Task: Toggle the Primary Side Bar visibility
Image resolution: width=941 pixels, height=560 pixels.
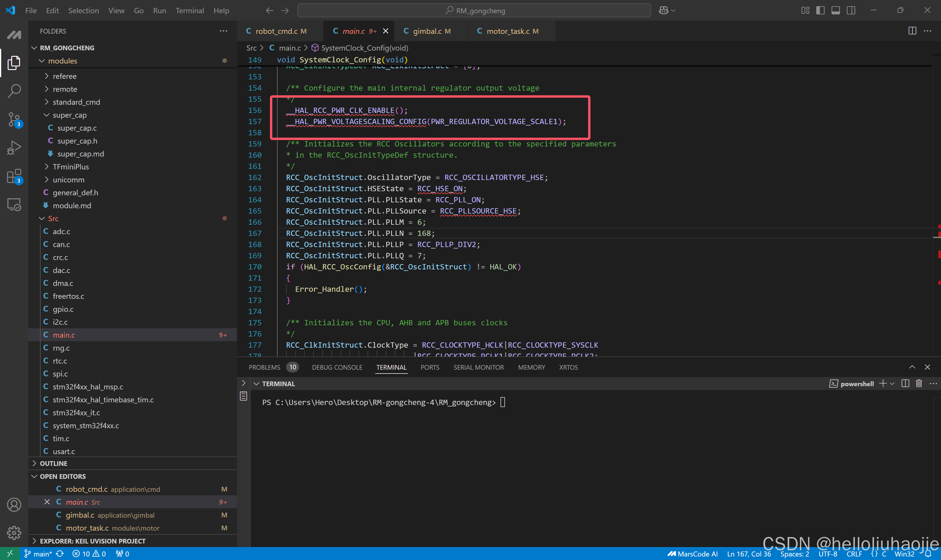Action: (x=820, y=10)
